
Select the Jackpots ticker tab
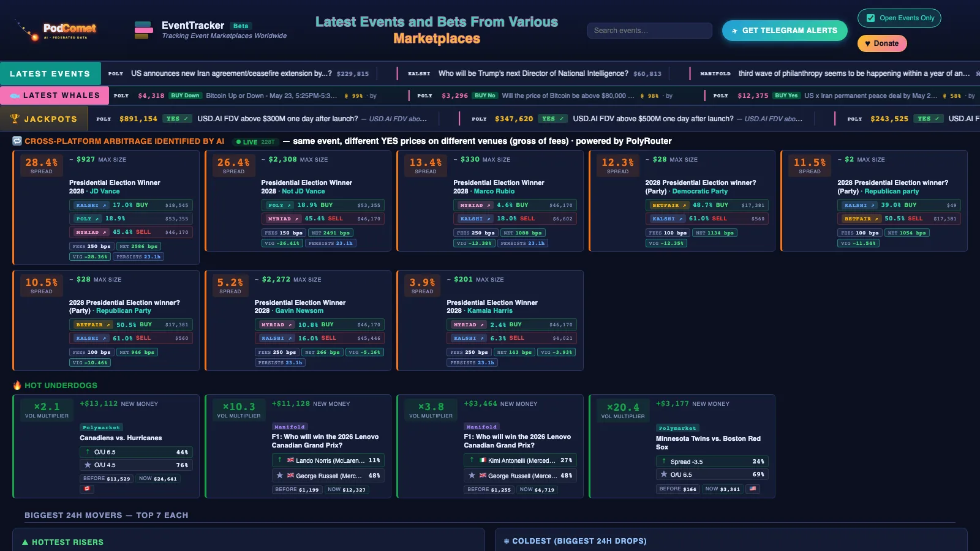click(45, 119)
